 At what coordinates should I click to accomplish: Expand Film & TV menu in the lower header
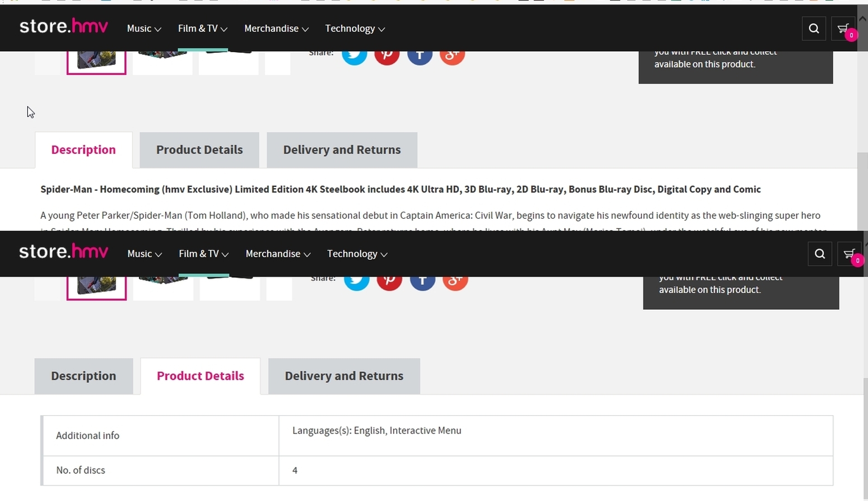203,254
